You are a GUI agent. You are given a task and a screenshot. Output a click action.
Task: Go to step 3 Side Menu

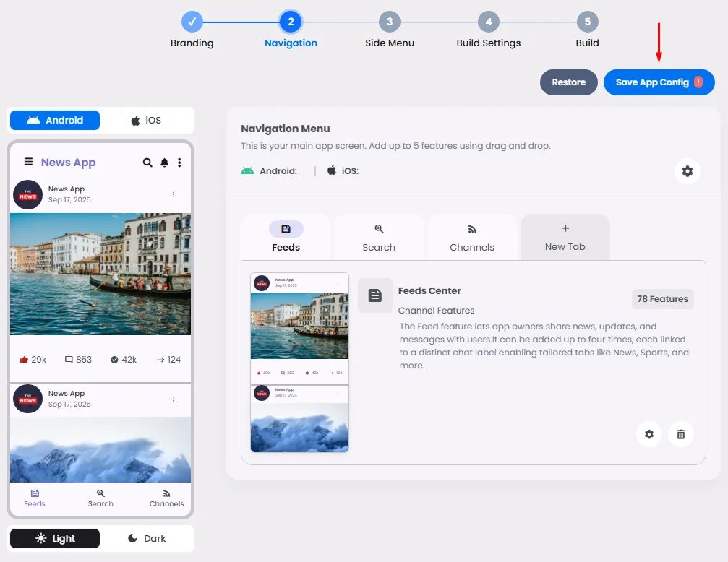coord(390,30)
